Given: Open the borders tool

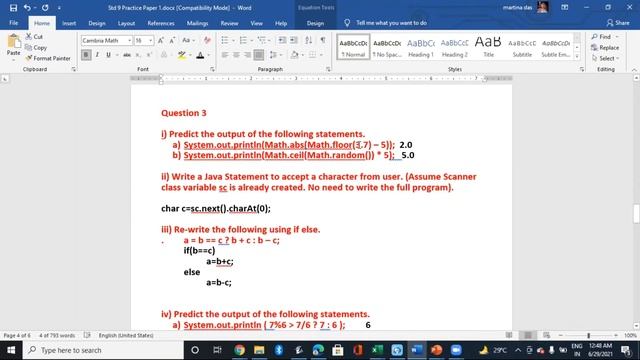Looking at the screenshot, I should (x=313, y=55).
